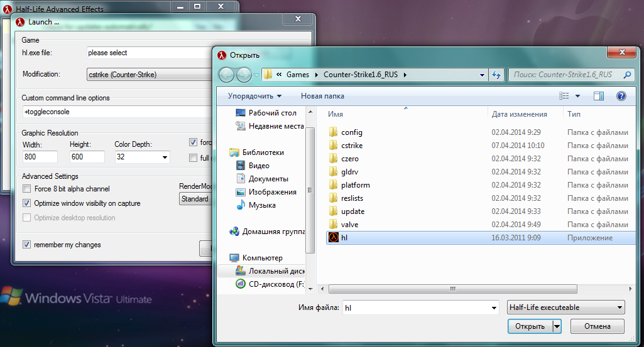The image size is (644, 347).
Task: Click the Recent places (Недавние места) icon
Action: (x=241, y=125)
